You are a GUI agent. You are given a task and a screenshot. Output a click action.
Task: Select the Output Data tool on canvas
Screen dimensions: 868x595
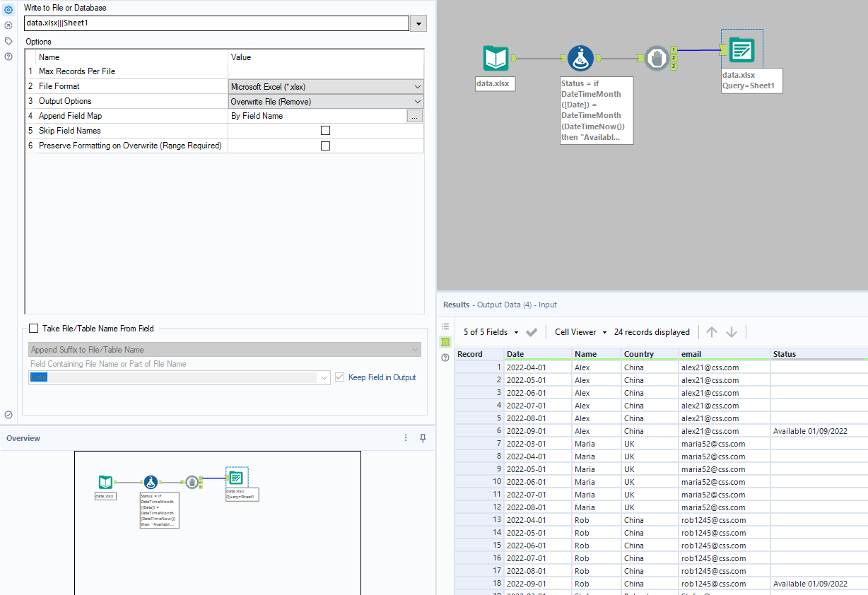point(741,50)
